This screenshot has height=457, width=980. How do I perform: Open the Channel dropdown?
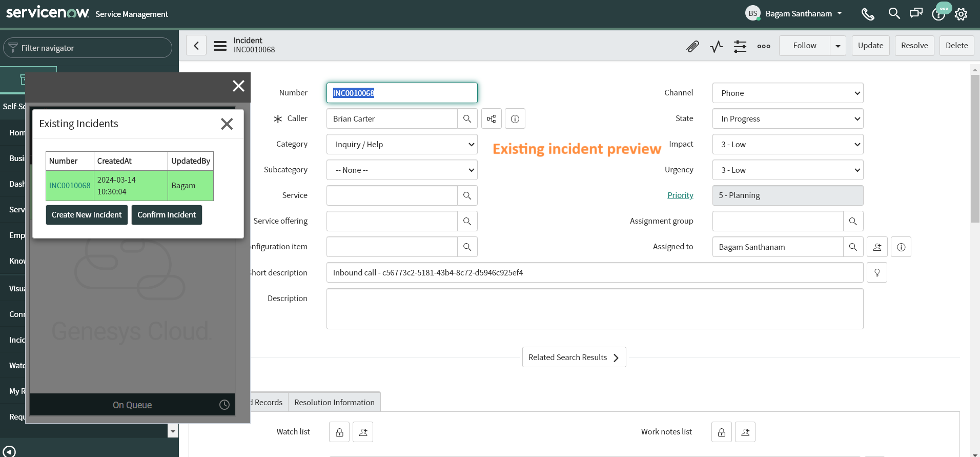pyautogui.click(x=788, y=93)
